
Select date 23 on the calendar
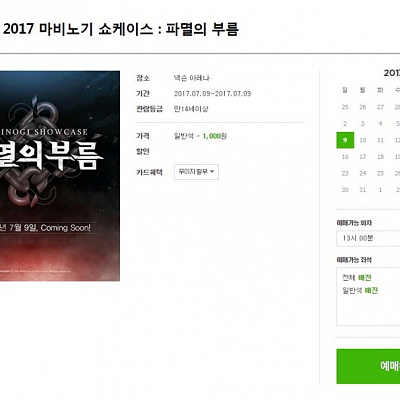(x=345, y=173)
